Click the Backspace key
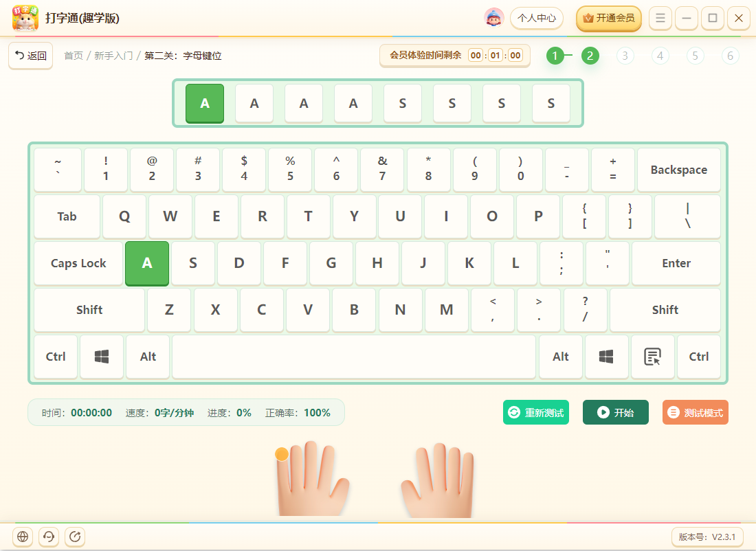 click(x=679, y=170)
